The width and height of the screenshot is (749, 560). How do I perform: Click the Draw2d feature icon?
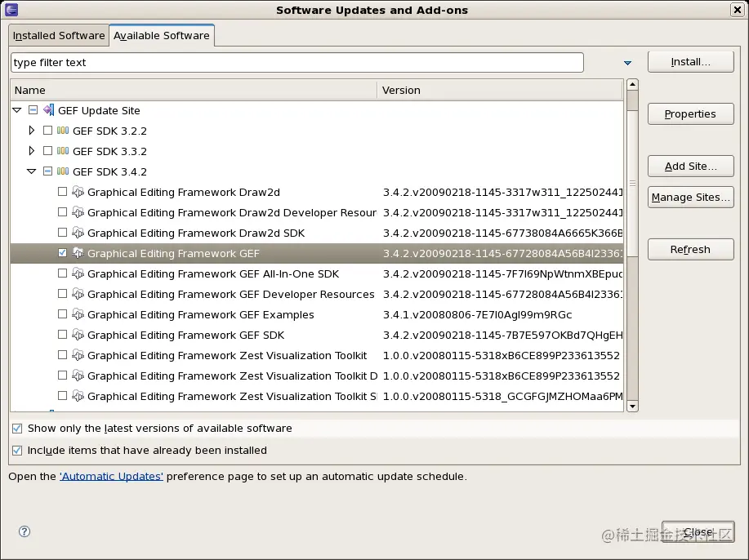78,192
